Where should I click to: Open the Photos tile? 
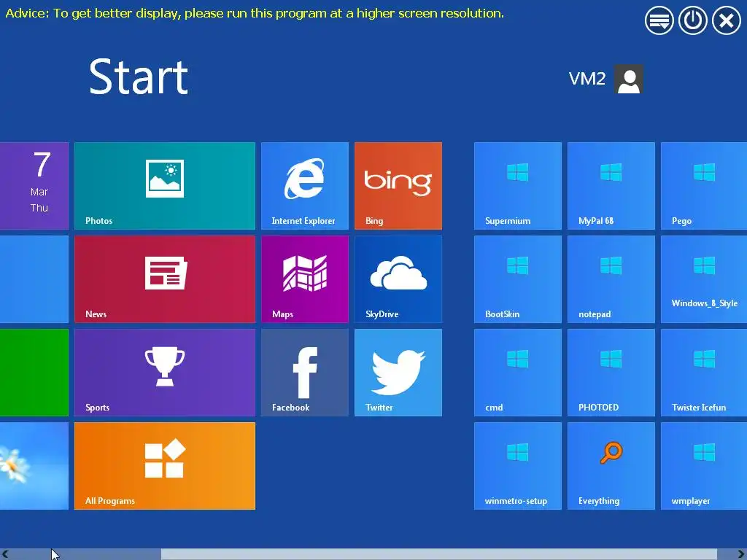tap(165, 186)
